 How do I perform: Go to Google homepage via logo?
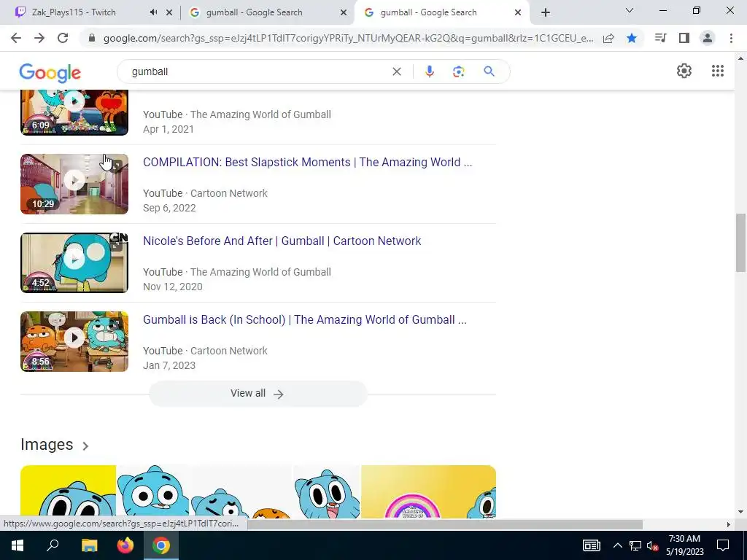point(50,72)
